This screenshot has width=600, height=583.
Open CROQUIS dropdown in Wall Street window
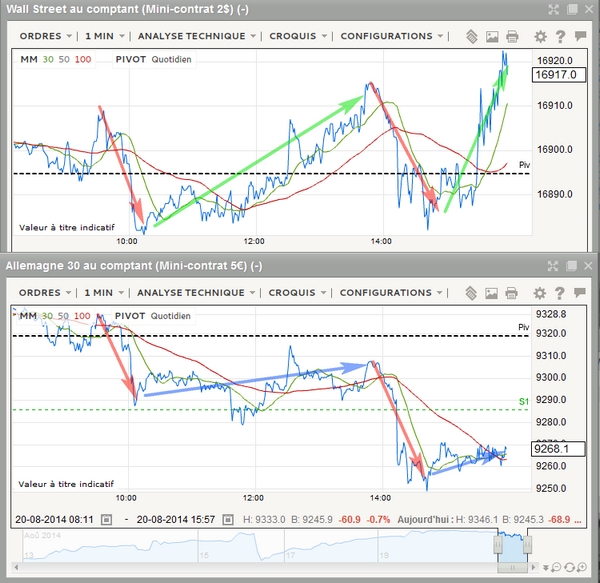(298, 36)
